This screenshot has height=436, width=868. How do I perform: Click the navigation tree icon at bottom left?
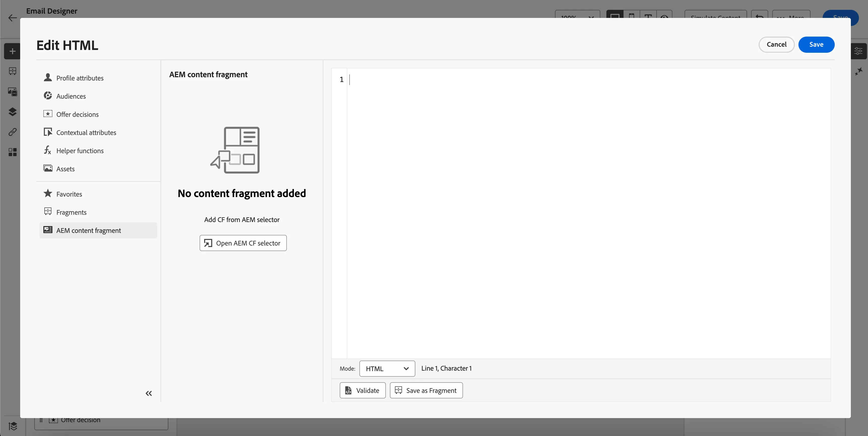click(x=13, y=426)
